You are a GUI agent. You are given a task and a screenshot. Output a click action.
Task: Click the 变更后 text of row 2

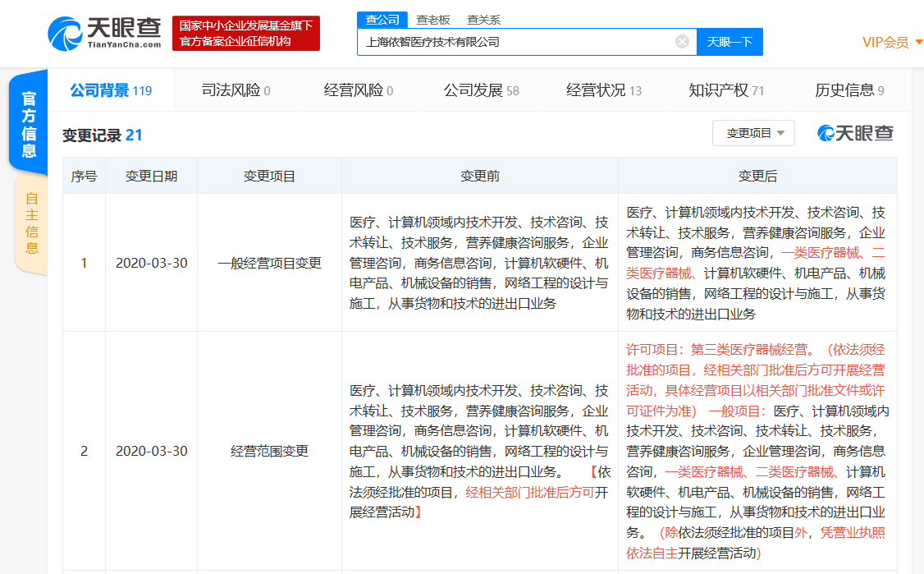click(x=757, y=452)
